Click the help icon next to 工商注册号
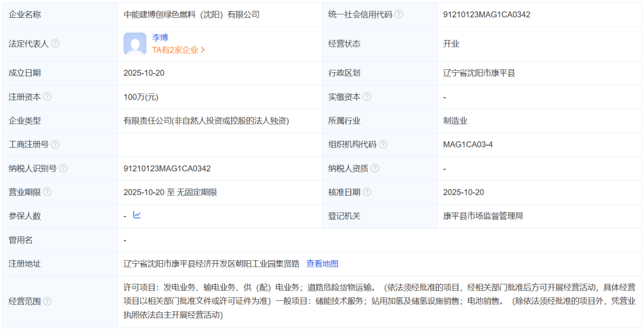This screenshot has height=330, width=644. [55, 144]
